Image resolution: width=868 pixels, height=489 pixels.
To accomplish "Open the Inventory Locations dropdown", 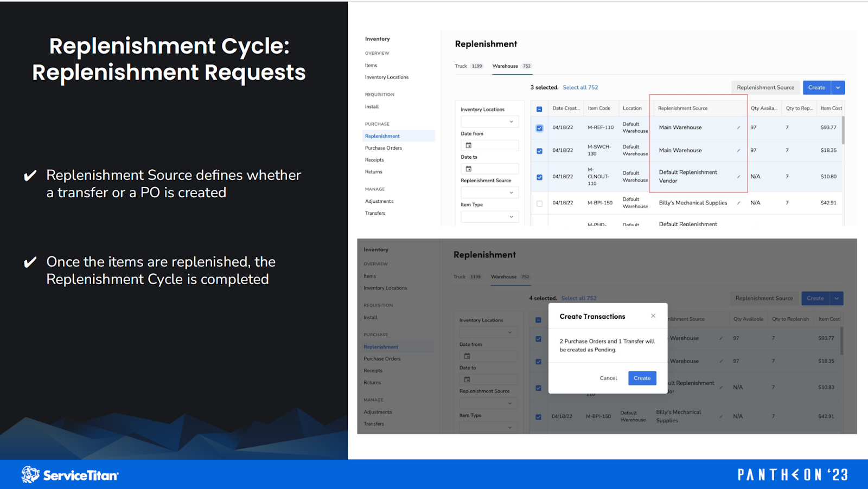I will pos(489,121).
